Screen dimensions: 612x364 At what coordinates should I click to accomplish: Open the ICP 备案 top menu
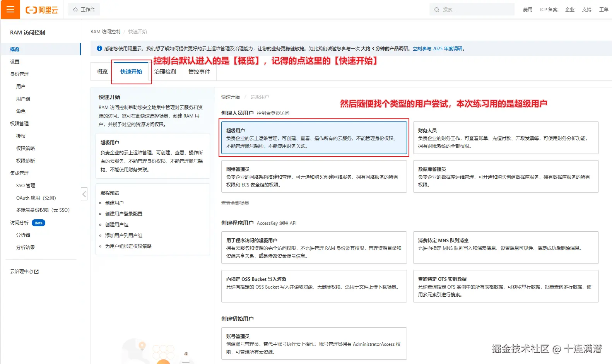(x=549, y=10)
